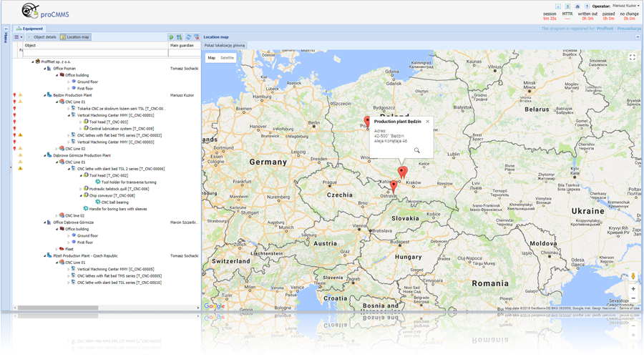Select Plzeň Production Plant - Czech Republic
The width and height of the screenshot is (644, 357).
(x=85, y=255)
